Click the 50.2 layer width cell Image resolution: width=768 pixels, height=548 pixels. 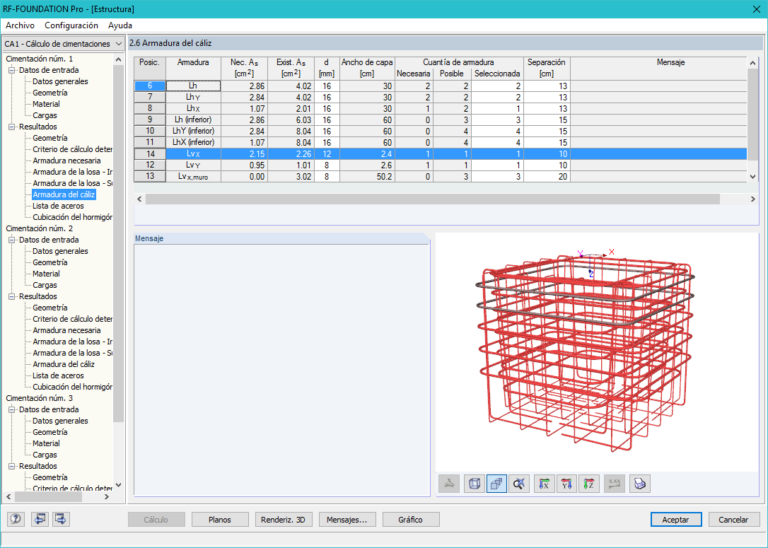[367, 176]
